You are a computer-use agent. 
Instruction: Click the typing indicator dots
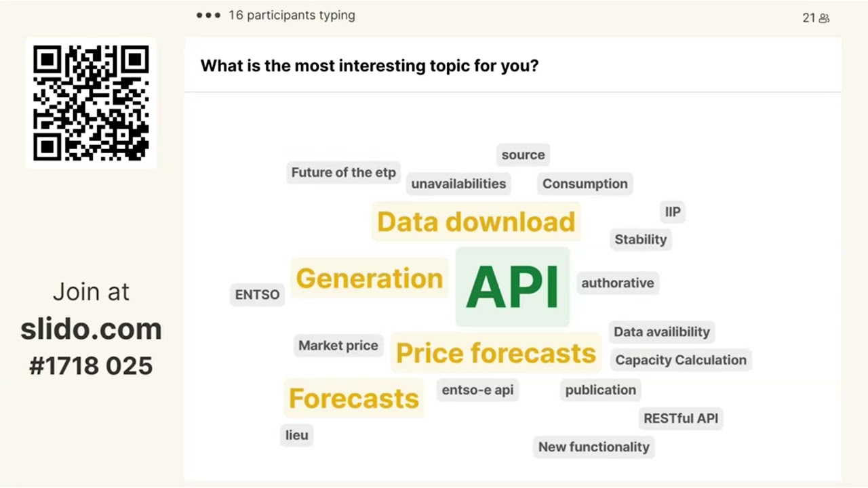(x=208, y=15)
